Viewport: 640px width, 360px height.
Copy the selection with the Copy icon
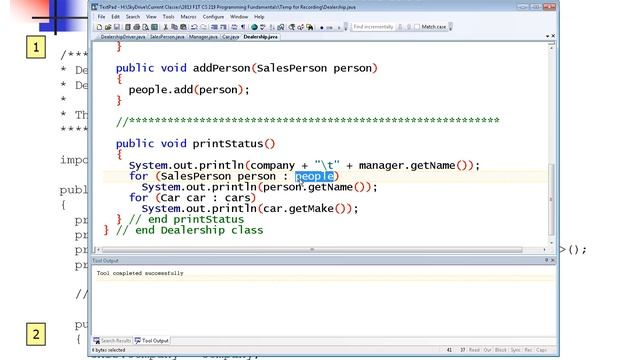click(x=174, y=27)
